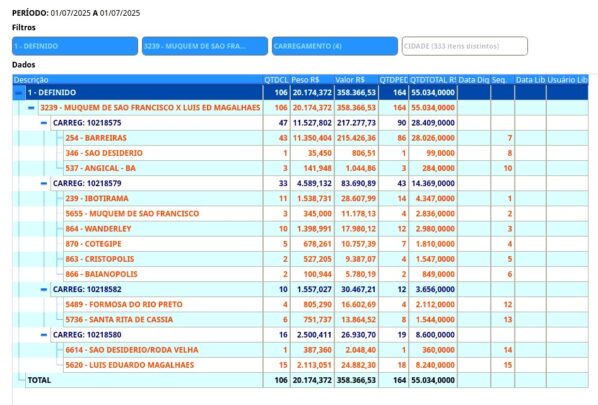
Task: Collapse CARREG: 10218579 node
Action: [x=44, y=183]
